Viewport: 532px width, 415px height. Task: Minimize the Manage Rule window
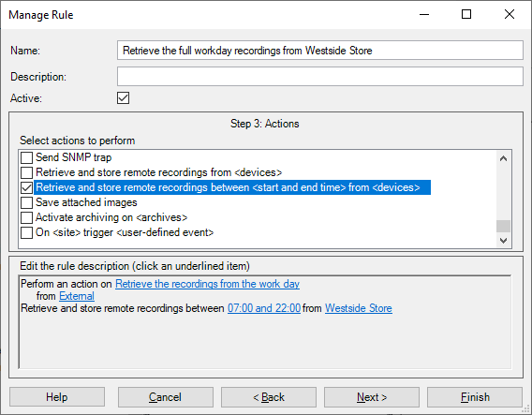click(424, 14)
